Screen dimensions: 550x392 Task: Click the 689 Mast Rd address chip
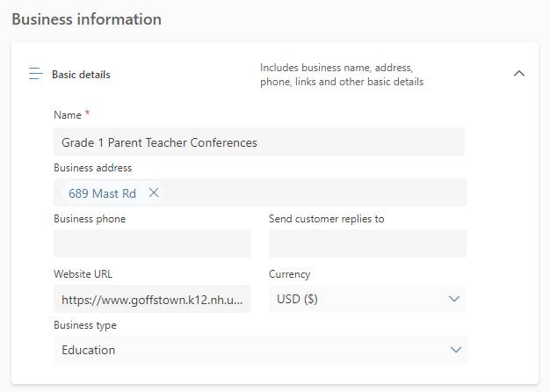coord(102,193)
